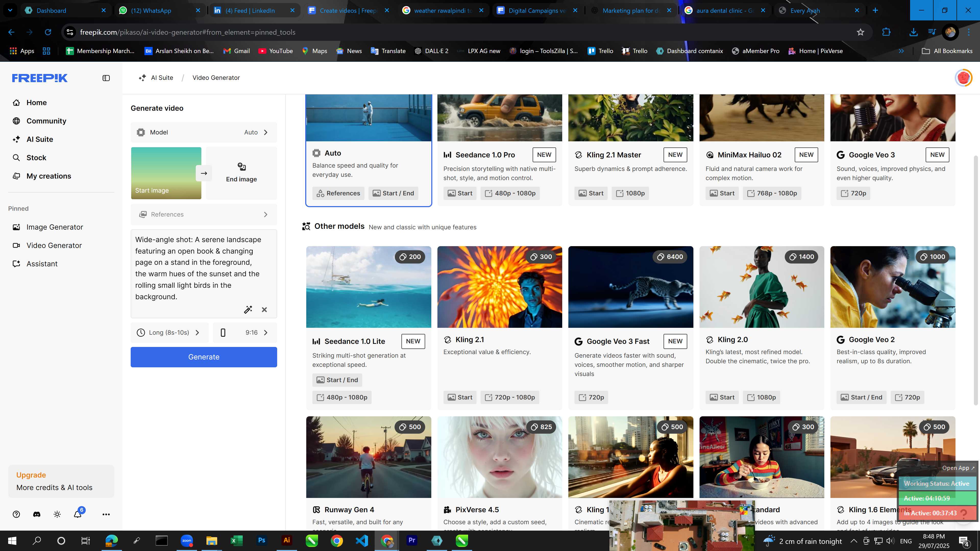
Task: Open more options three-dots in sidebar
Action: pyautogui.click(x=106, y=514)
